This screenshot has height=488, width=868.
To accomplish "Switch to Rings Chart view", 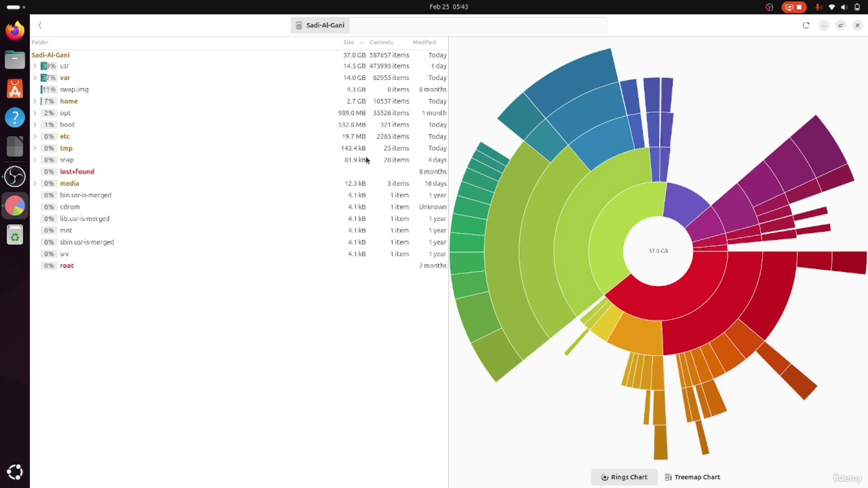I will click(624, 477).
